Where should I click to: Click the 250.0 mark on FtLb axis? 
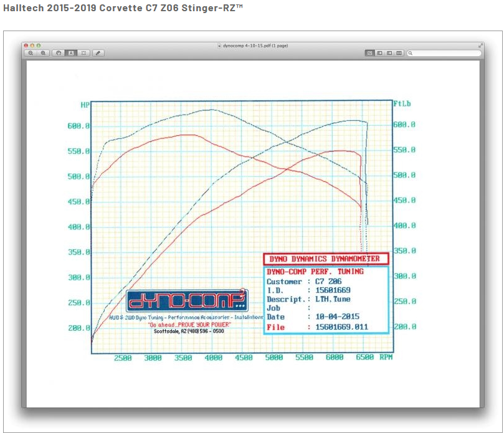pyautogui.click(x=405, y=302)
